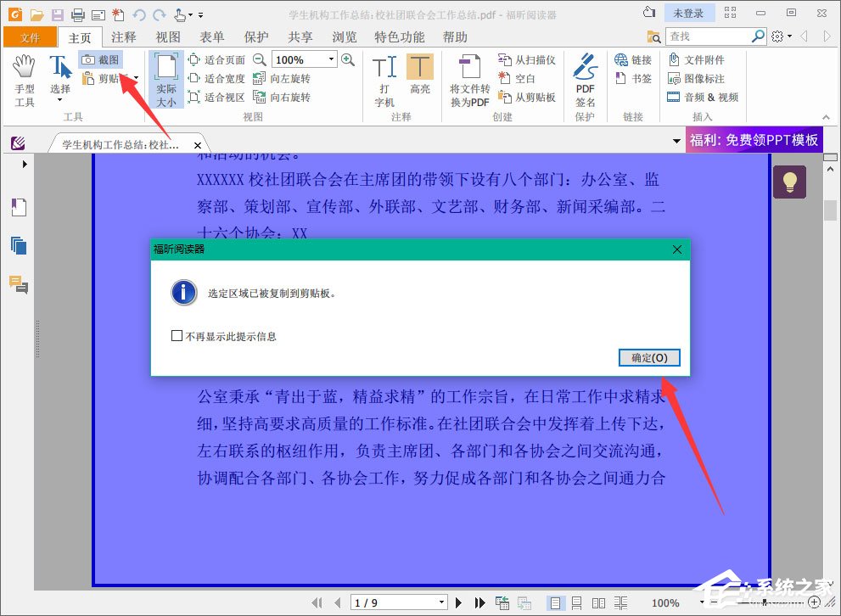841x616 pixels.
Task: Expand the 选择 tool dropdown arrow
Action: [58, 99]
